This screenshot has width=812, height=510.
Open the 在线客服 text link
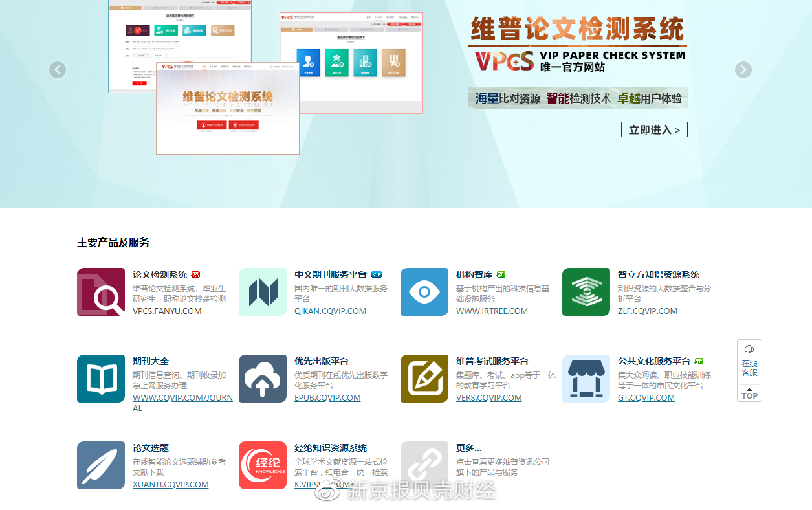click(749, 368)
